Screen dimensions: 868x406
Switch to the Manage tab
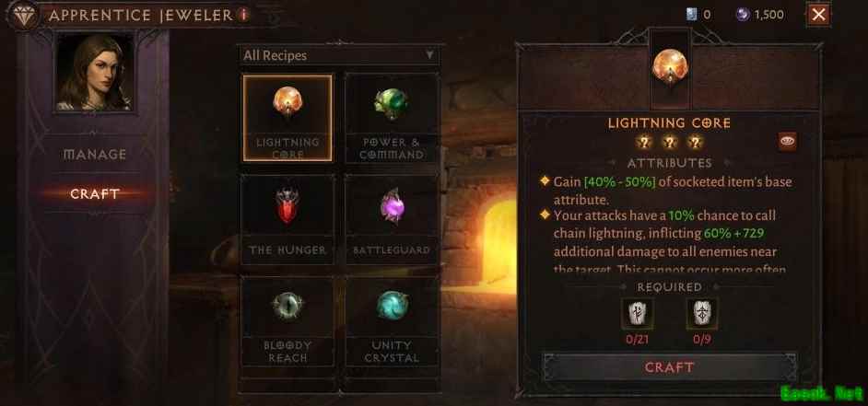click(95, 155)
